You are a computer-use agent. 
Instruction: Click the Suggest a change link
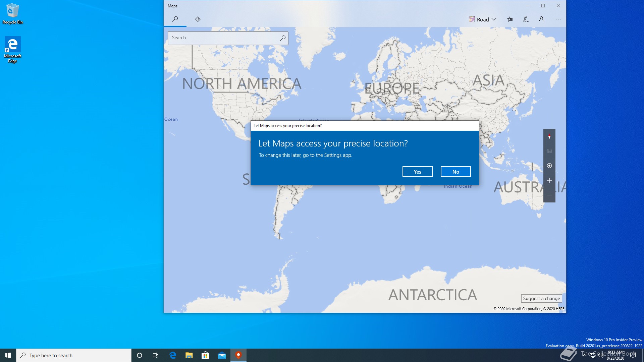tap(541, 298)
